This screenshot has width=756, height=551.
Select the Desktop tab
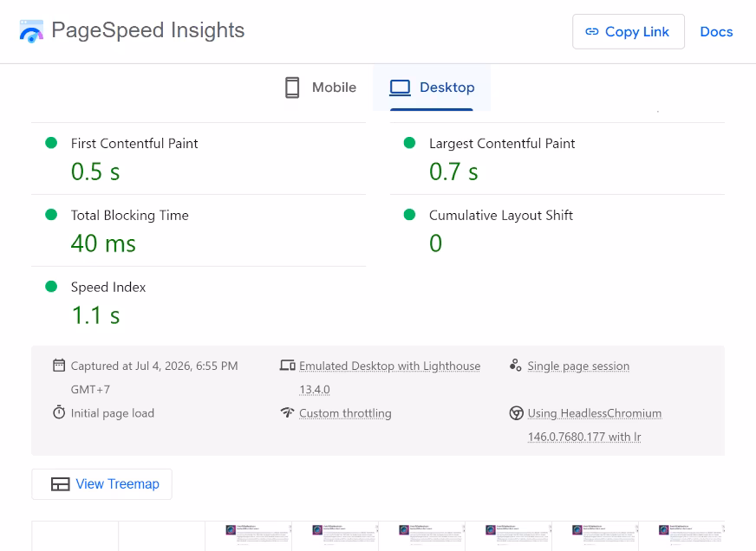[432, 88]
